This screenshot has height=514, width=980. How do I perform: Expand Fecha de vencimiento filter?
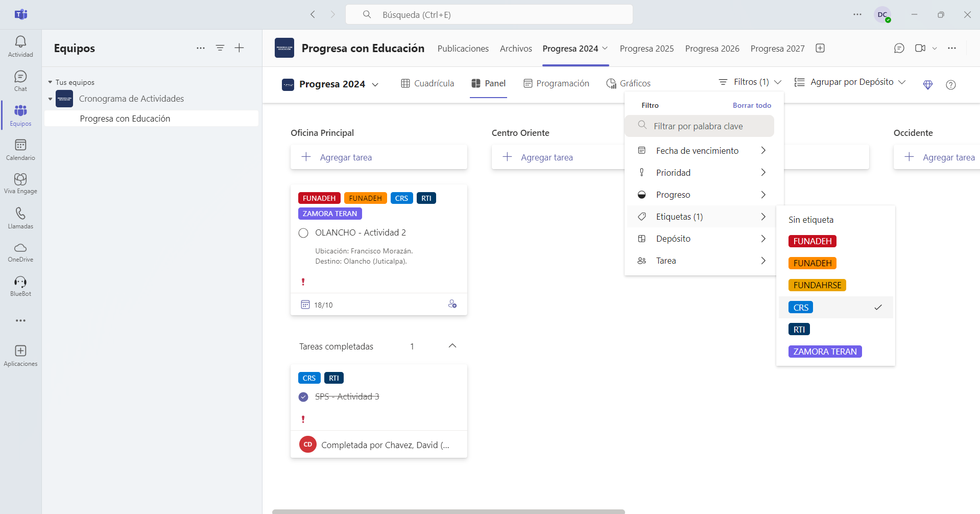click(x=701, y=151)
